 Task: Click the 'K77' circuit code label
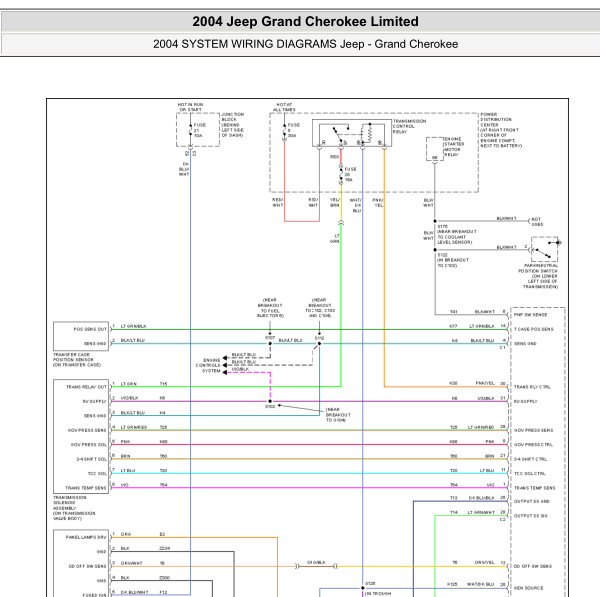(x=453, y=326)
